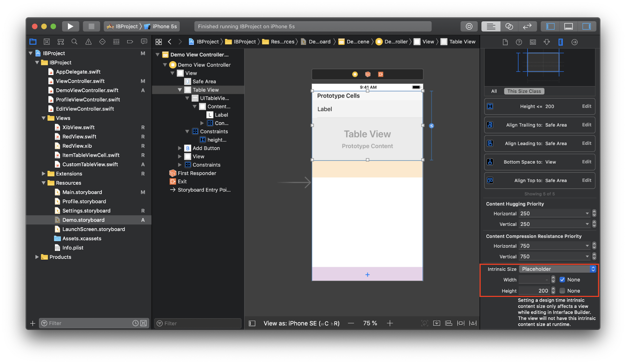Image resolution: width=626 pixels, height=364 pixels.
Task: Open the Intrinsic Size Placeholder dropdown
Action: (x=557, y=269)
